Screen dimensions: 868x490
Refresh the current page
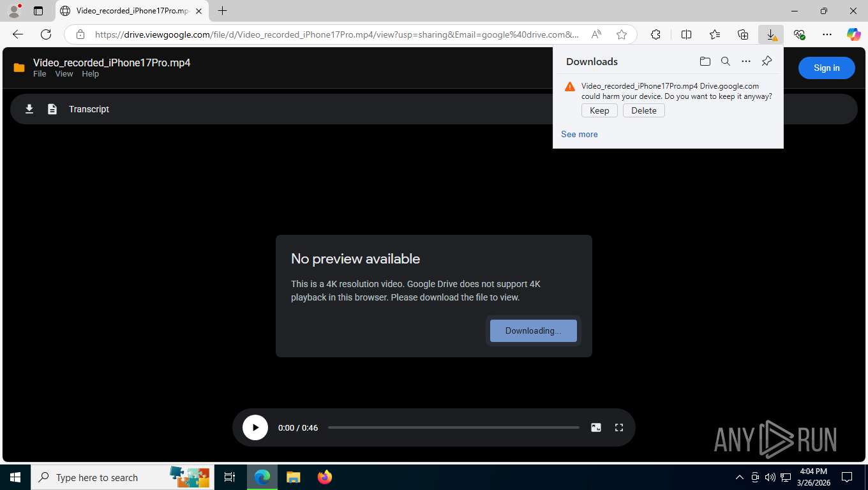pos(46,34)
